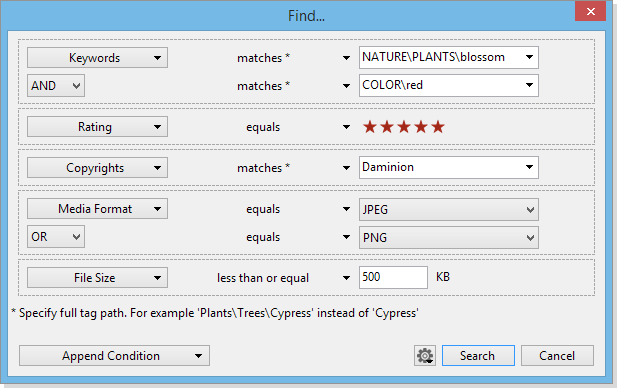
Task: Open the JPEG format dropdown
Action: coord(449,209)
